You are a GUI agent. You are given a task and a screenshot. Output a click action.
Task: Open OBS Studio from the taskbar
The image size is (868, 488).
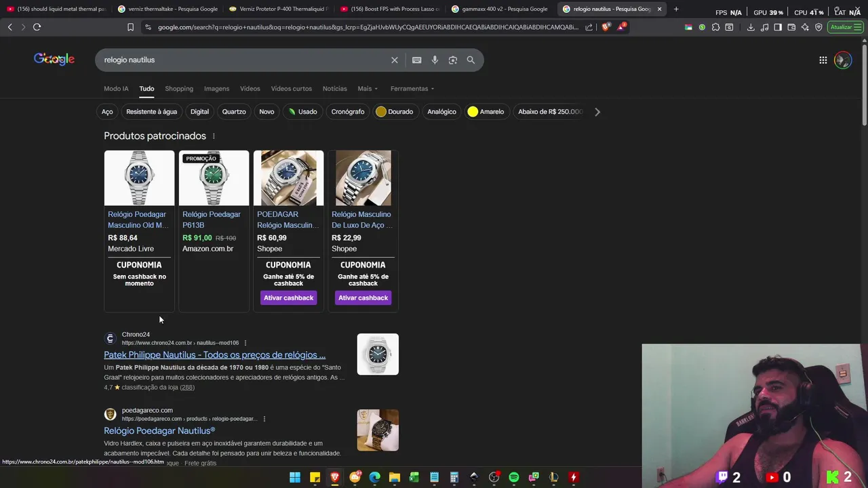point(494,477)
